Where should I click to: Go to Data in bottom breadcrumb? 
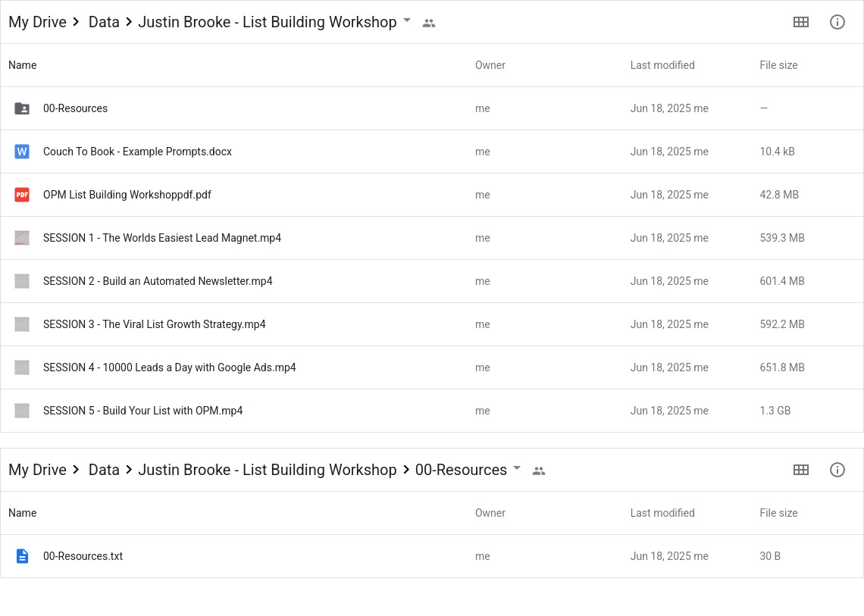[x=104, y=470]
